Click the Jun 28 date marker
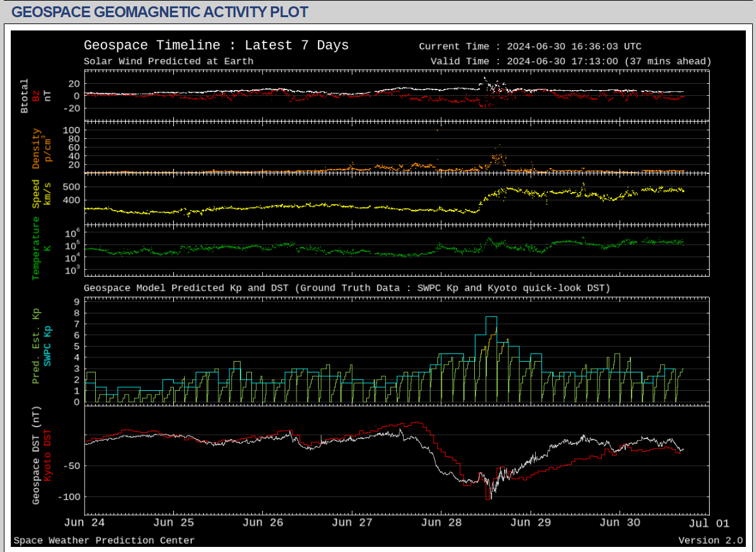Image resolution: width=756 pixels, height=552 pixels. (x=441, y=523)
